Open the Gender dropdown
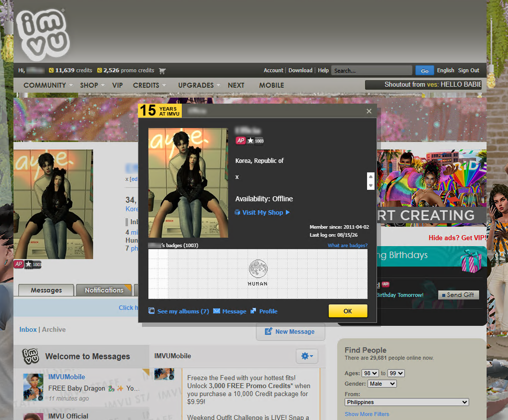This screenshot has height=420, width=508. (x=382, y=384)
